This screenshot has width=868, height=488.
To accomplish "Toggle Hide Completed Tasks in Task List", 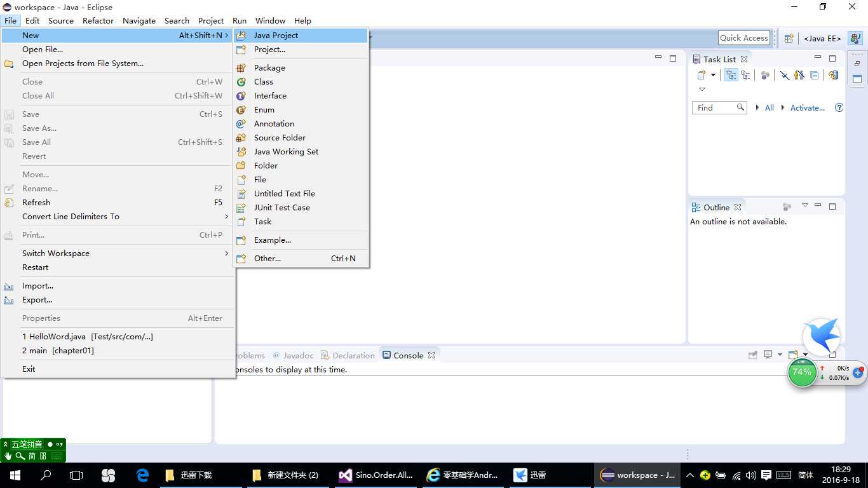I will [785, 75].
